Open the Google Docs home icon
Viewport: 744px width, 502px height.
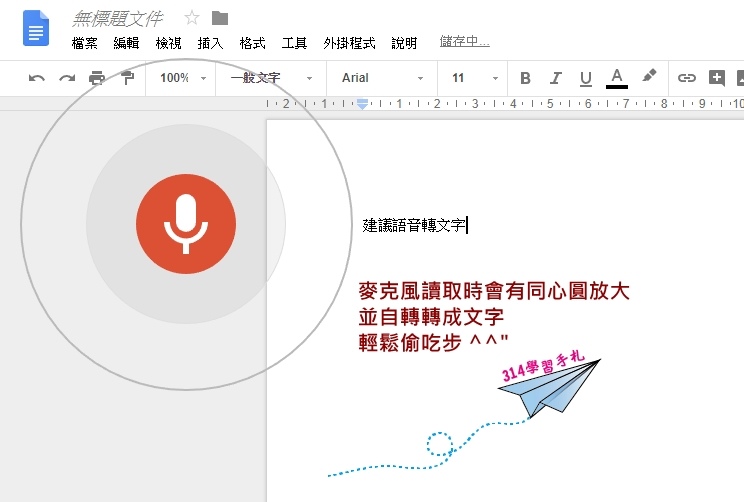pos(36,28)
